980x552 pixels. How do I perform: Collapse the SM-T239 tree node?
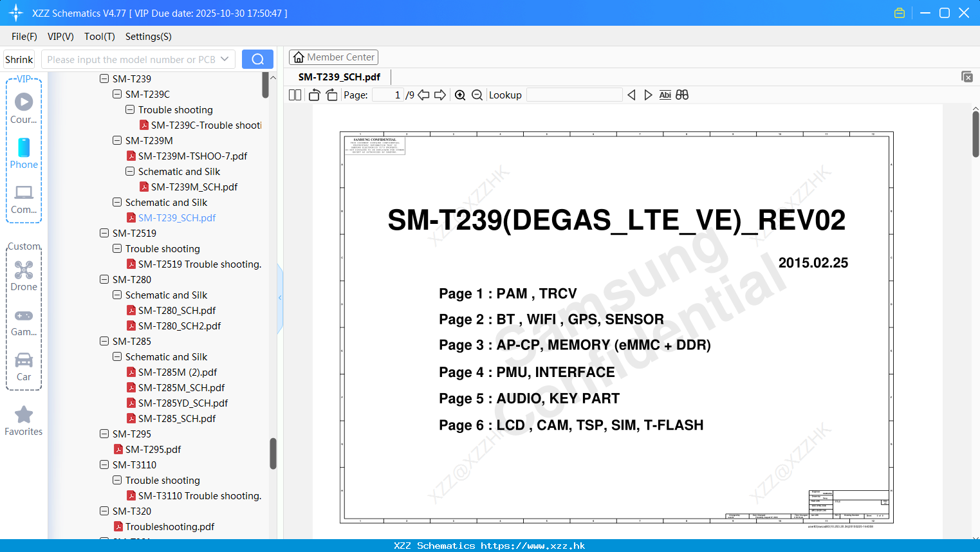104,78
